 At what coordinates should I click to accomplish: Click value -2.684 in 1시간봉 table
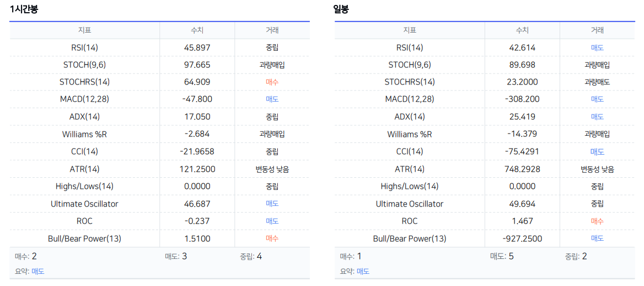click(197, 134)
